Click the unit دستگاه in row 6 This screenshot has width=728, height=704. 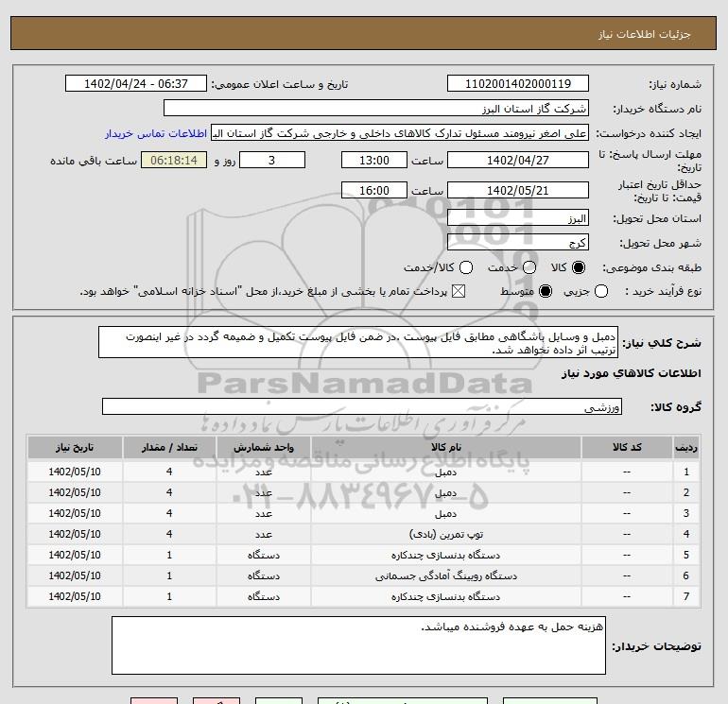[x=264, y=575]
